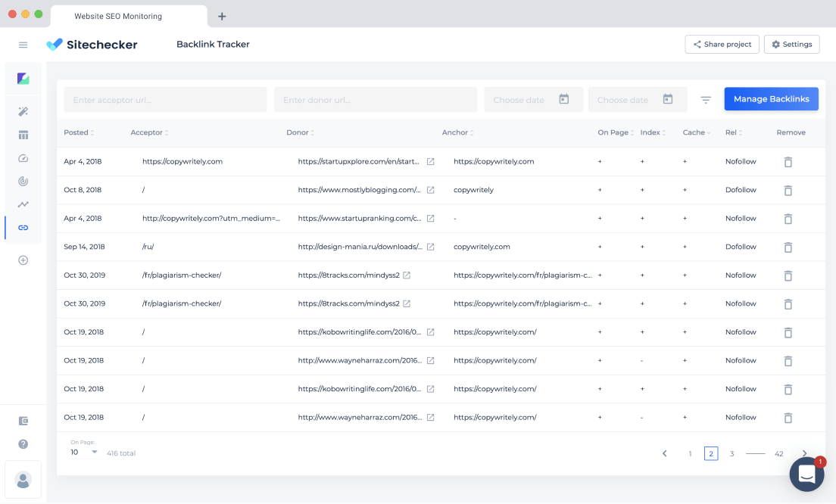Click the /ru/ acceptor cell
836x504 pixels.
coord(148,247)
